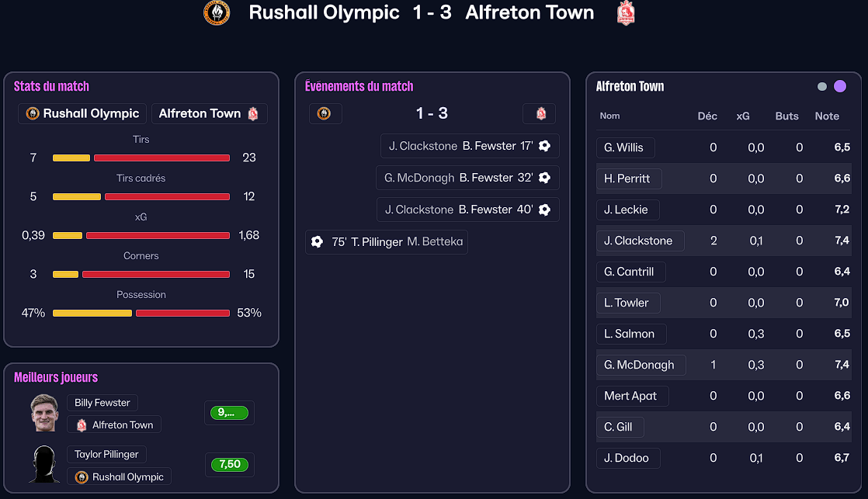Click Taylor Pillinger's silhouette portrait
This screenshot has height=499, width=868.
pyautogui.click(x=44, y=465)
